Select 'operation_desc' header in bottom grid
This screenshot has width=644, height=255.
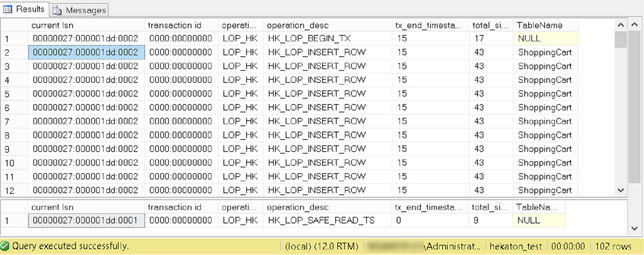tap(327, 207)
